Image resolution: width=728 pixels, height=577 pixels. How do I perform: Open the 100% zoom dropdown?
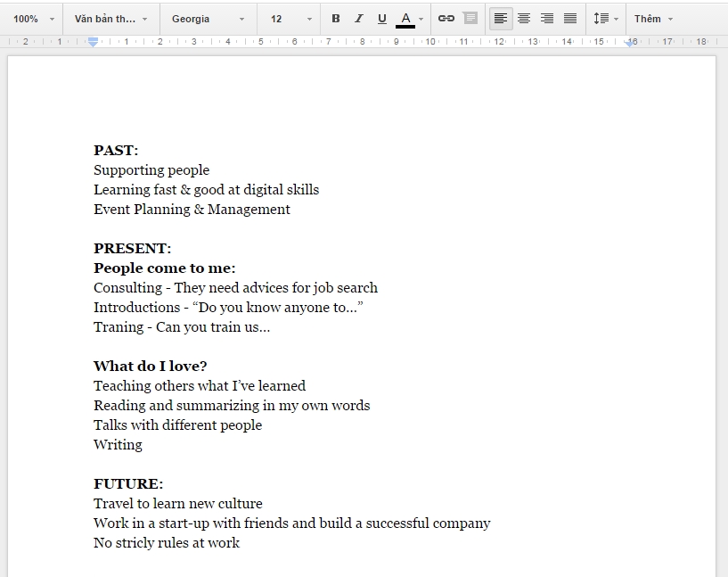point(33,19)
